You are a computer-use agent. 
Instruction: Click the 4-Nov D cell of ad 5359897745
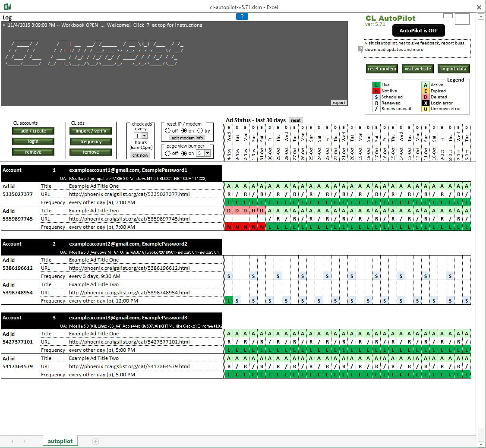pyautogui.click(x=229, y=211)
